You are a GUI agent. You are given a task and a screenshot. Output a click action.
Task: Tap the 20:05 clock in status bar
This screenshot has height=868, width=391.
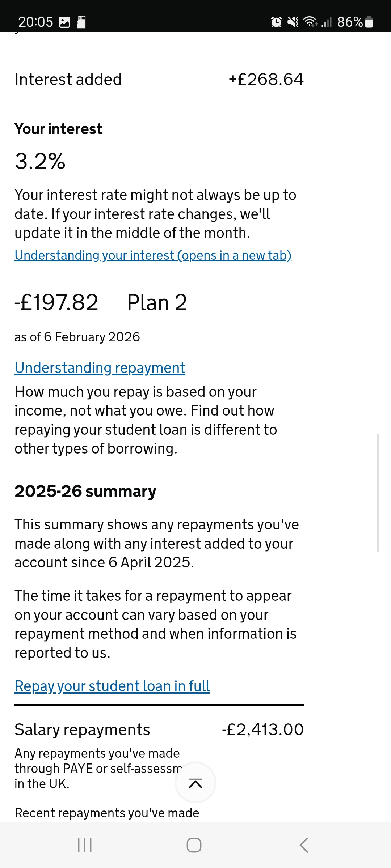pyautogui.click(x=35, y=22)
